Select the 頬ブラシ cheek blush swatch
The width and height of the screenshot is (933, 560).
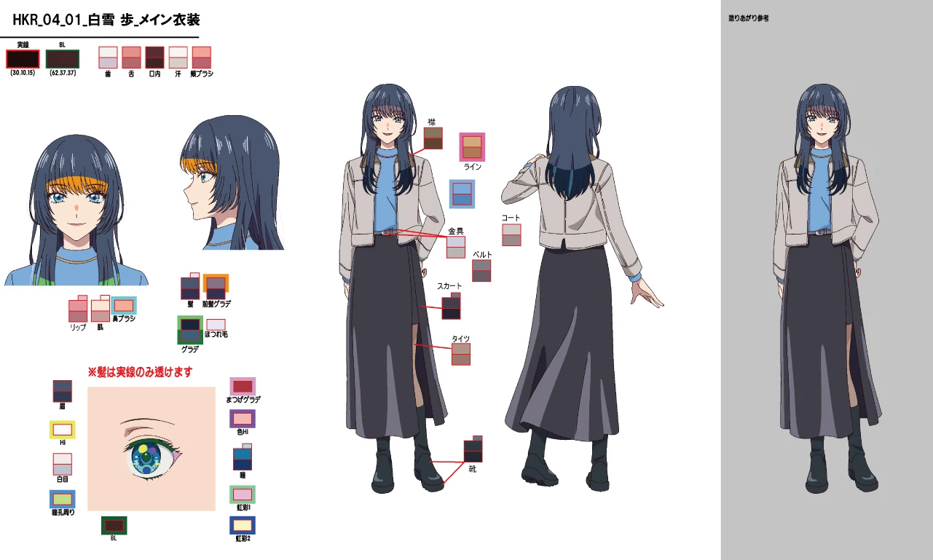pos(201,58)
